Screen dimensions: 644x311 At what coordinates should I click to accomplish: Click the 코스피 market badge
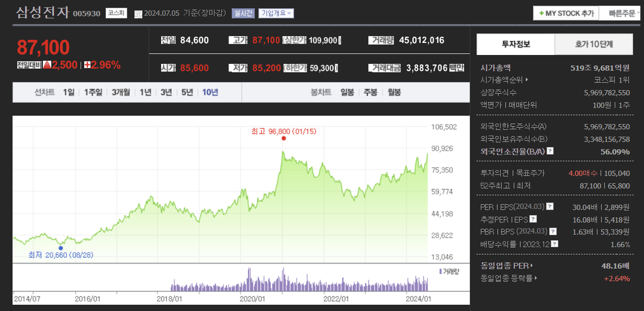pos(116,14)
